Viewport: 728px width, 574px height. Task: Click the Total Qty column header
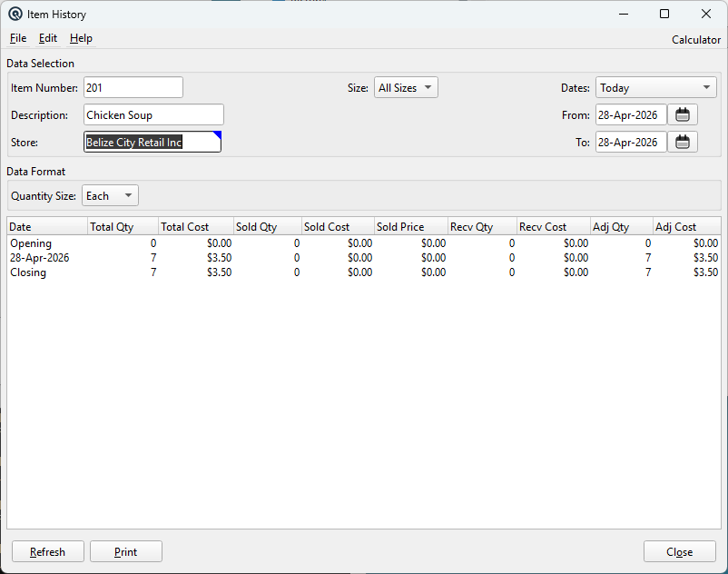pos(123,227)
